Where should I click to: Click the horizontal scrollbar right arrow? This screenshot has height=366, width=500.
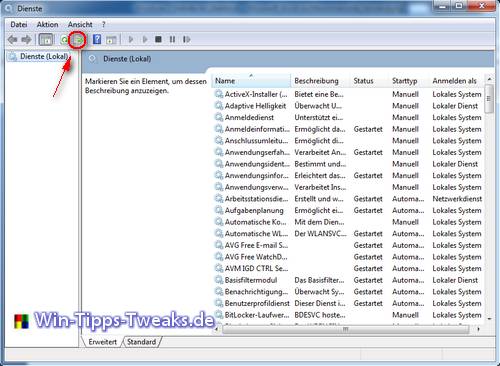point(479,329)
